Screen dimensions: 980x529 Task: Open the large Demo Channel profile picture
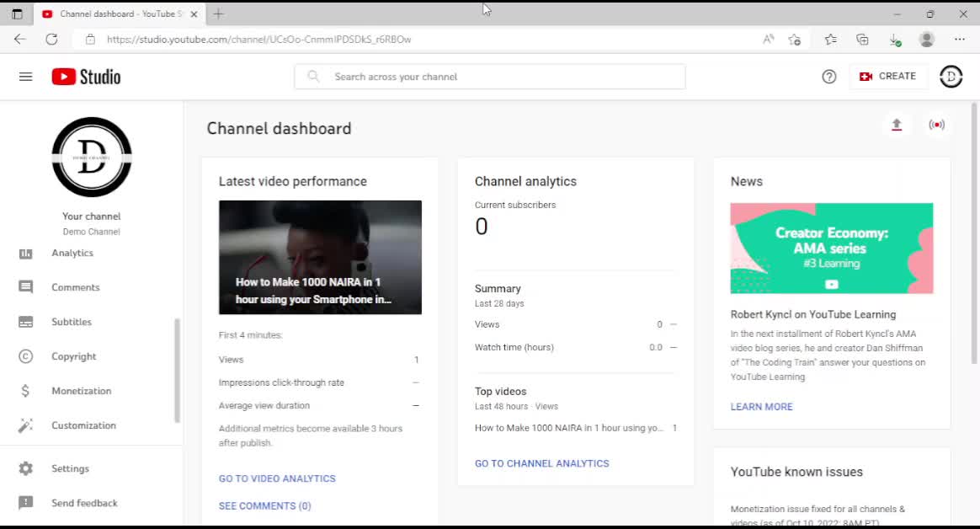coord(92,157)
